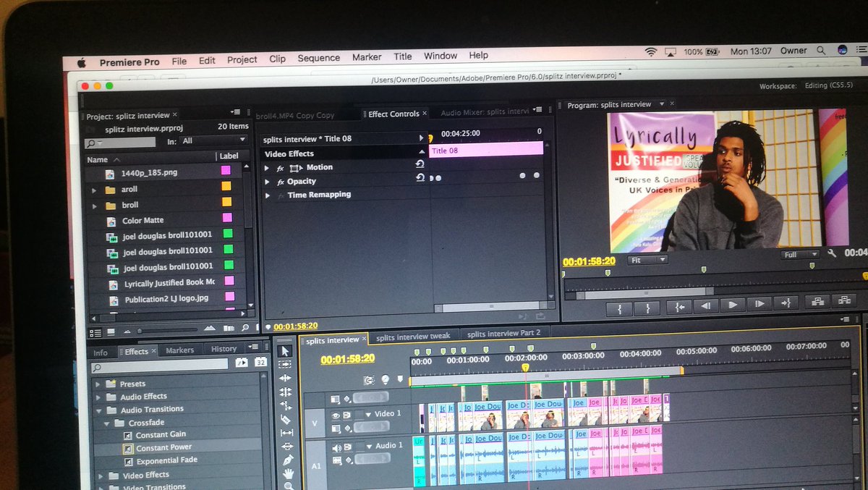Select the Rate Stretch tool
The width and height of the screenshot is (868, 490).
pos(286,405)
